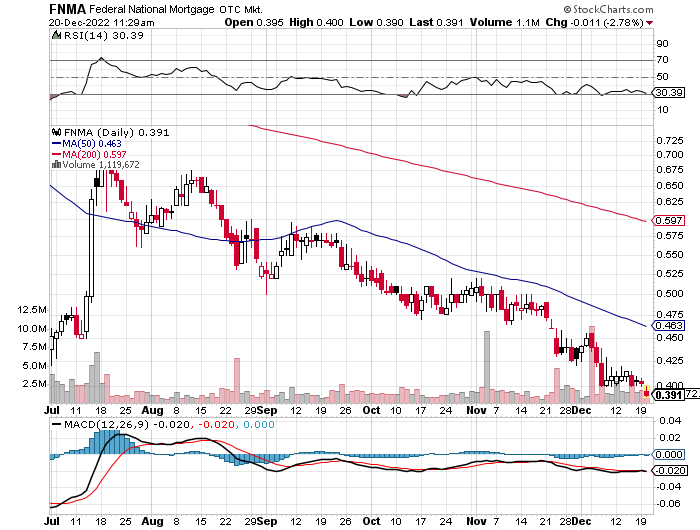Click the -0.06 label on the MACD axis
Image resolution: width=700 pixels, height=530 pixels.
click(x=669, y=504)
